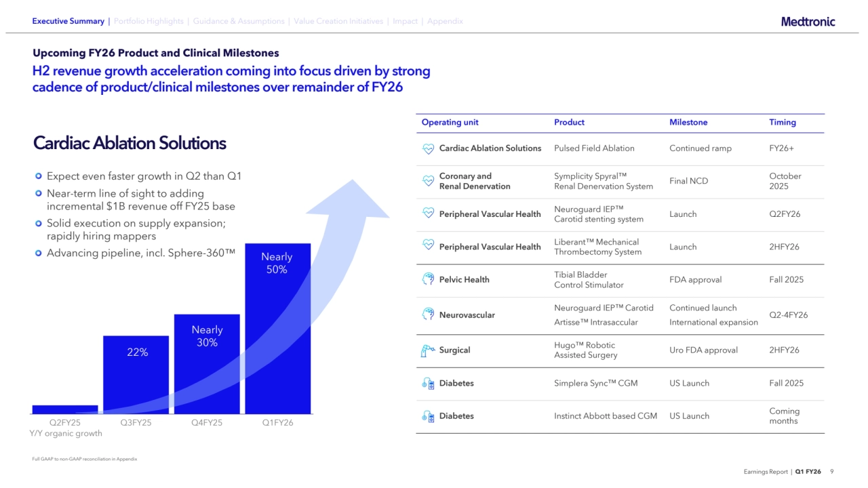This screenshot has width=868, height=488.
Task: Click 'Full GAAP to non-GAAP reconciliation' footnote
Action: tap(85, 459)
